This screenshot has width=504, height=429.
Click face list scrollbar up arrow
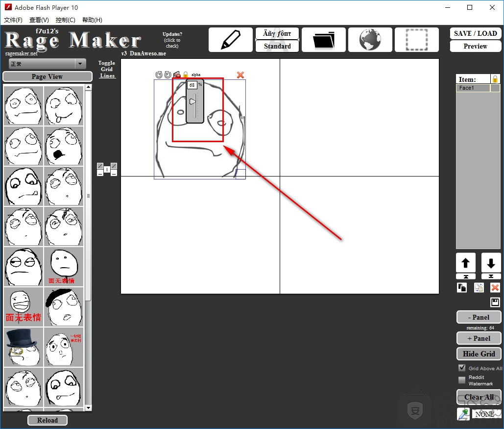88,87
